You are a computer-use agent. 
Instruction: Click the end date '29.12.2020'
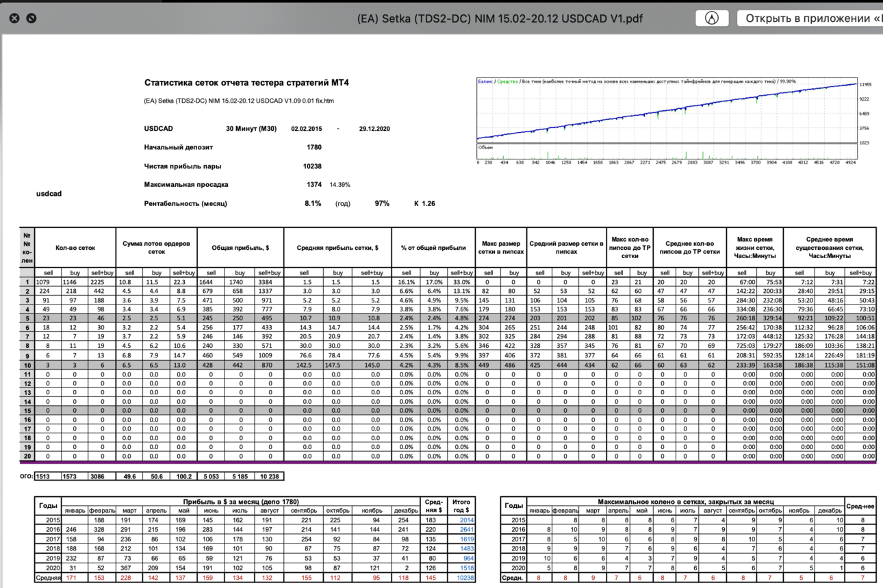373,129
